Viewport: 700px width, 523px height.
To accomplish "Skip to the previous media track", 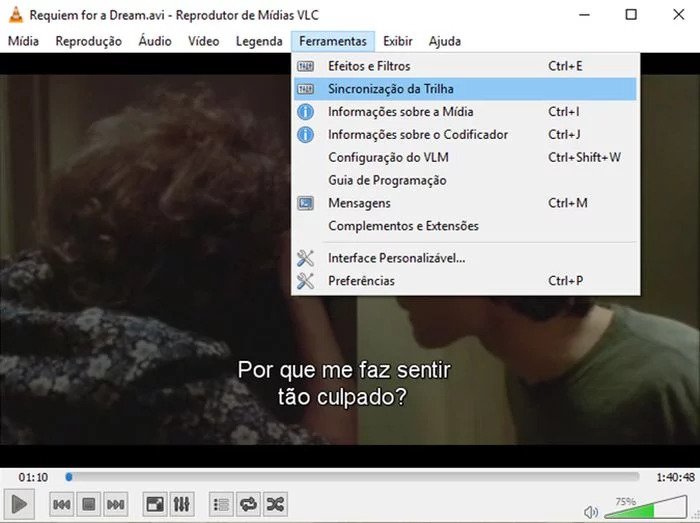I will pos(62,505).
